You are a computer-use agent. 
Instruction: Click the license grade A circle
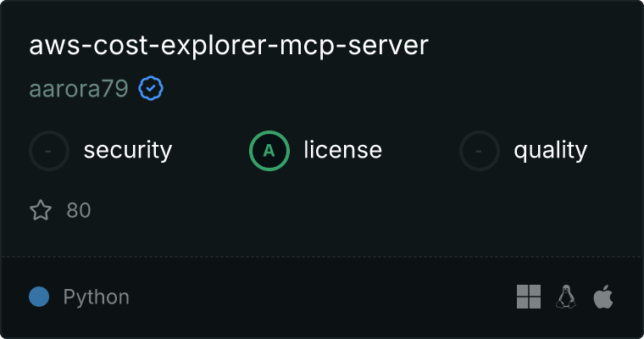[x=269, y=151]
